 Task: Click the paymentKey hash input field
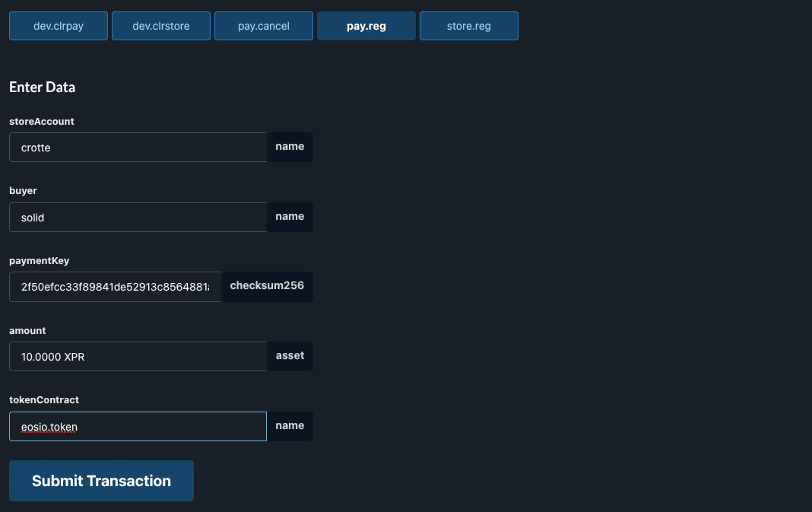114,287
